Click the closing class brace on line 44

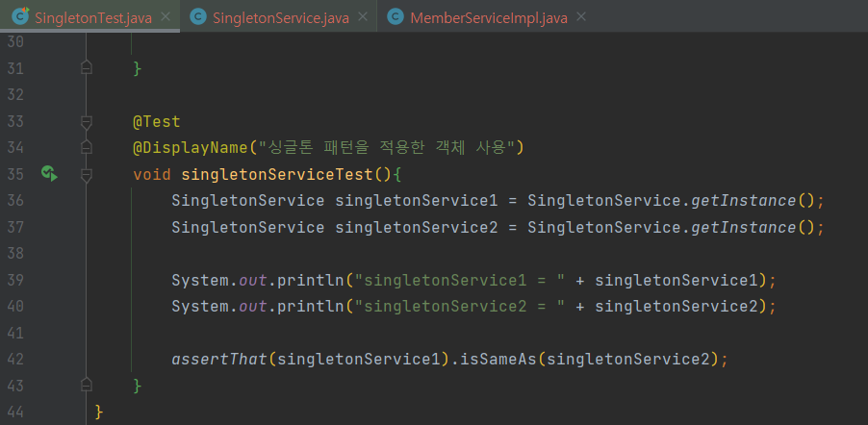coord(99,412)
